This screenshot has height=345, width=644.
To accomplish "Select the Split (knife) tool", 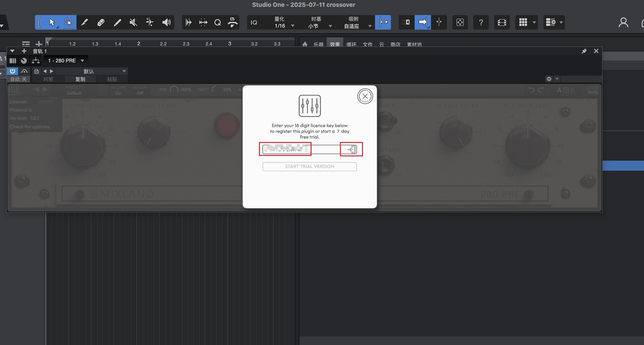I will [85, 22].
